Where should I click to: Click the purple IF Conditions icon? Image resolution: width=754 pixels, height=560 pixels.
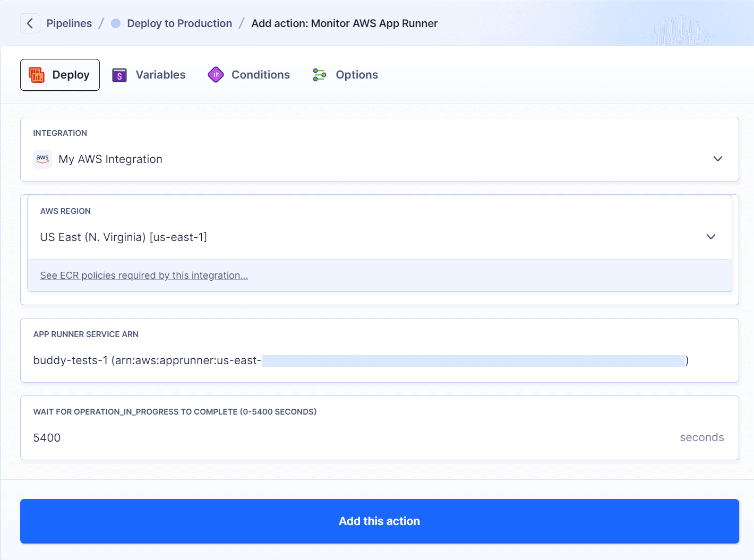click(216, 75)
